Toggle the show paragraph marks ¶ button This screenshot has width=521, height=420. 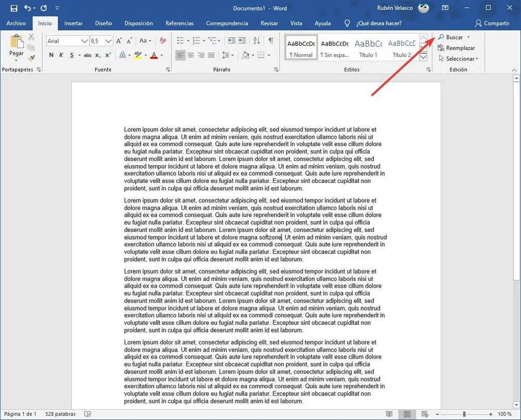(271, 41)
